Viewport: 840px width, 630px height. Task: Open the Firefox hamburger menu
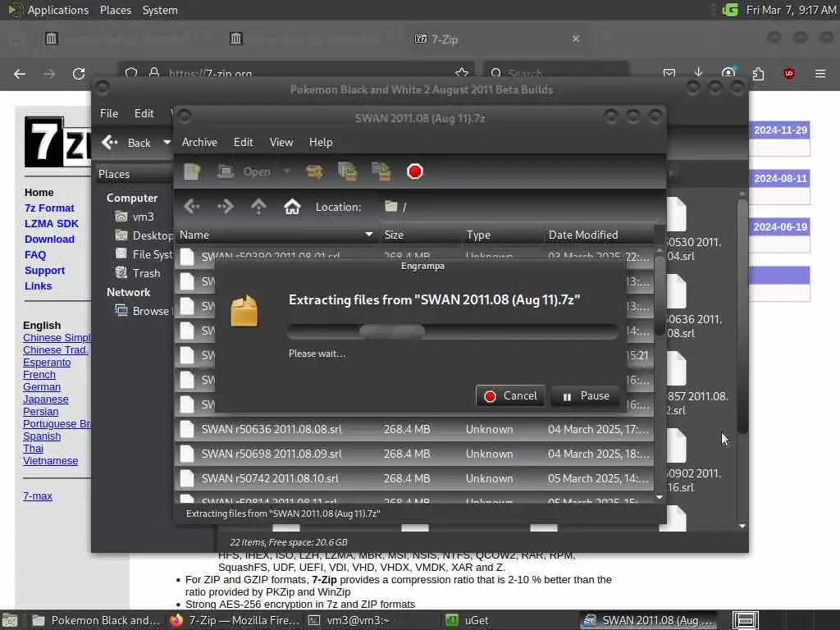[x=820, y=73]
